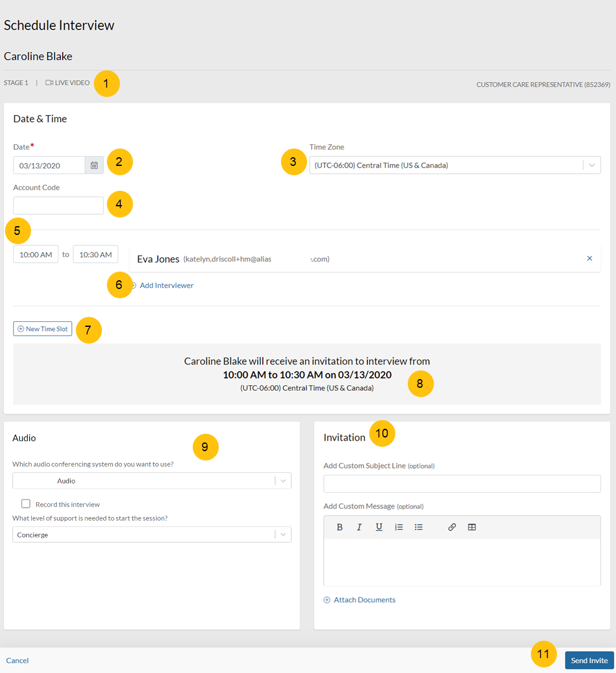
Task: Click the Send Invite button
Action: (589, 660)
